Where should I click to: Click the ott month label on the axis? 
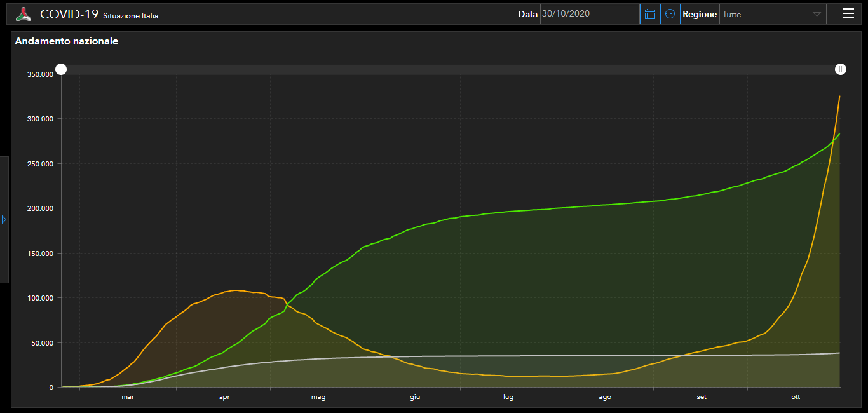[x=796, y=397]
